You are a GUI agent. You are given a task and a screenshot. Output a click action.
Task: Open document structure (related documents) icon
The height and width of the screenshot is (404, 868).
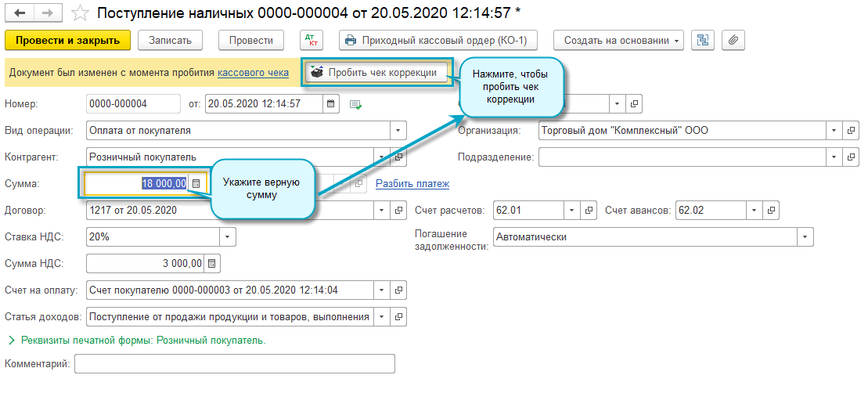point(703,41)
